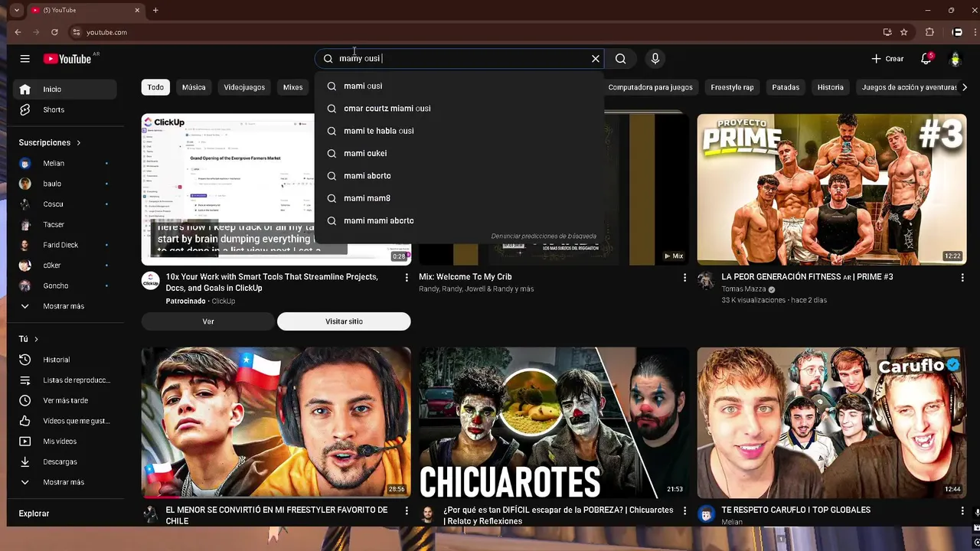The width and height of the screenshot is (980, 551).
Task: Select the Todo filter chip
Action: click(x=155, y=87)
